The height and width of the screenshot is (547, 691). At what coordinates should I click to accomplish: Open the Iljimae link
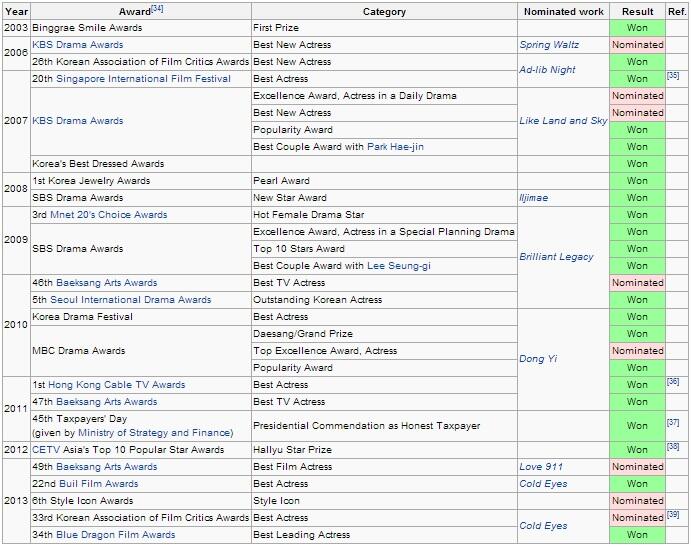tap(534, 198)
